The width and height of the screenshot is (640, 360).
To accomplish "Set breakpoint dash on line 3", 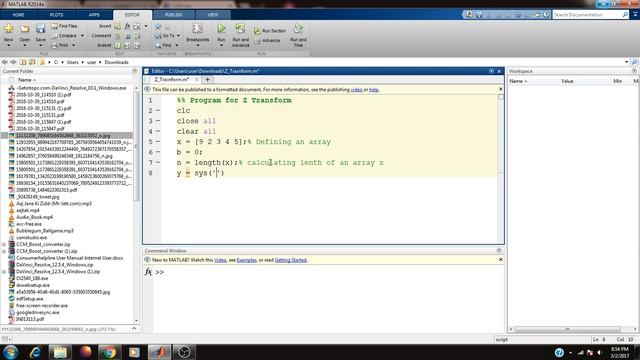I will 158,121.
